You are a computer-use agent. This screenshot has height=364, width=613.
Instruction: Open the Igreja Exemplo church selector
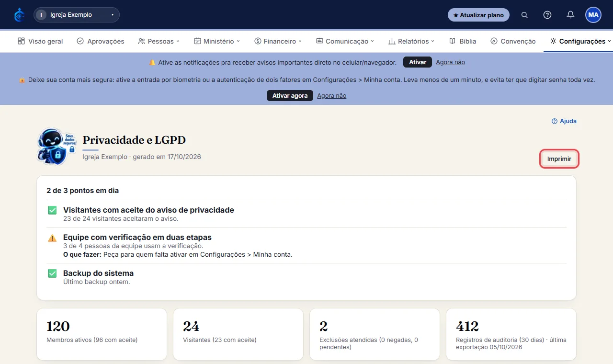click(x=77, y=15)
